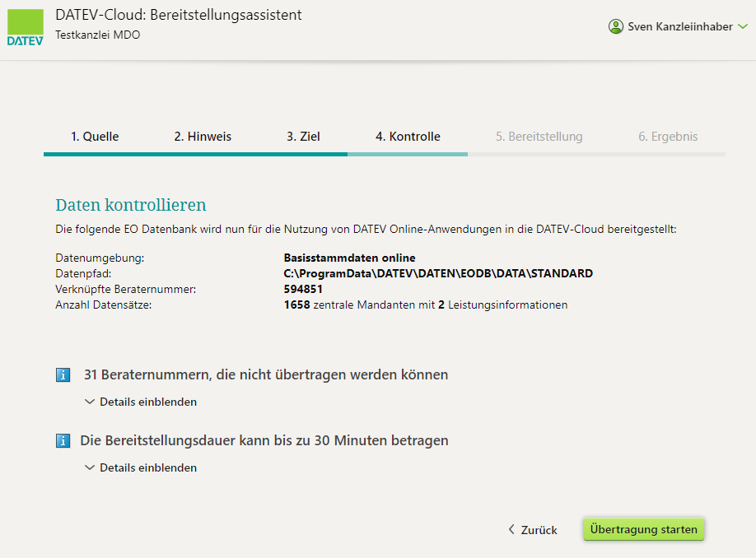This screenshot has height=558, width=756.
Task: Click the Datenpfad value C:\ProgramData\DATEV path
Action: (438, 273)
